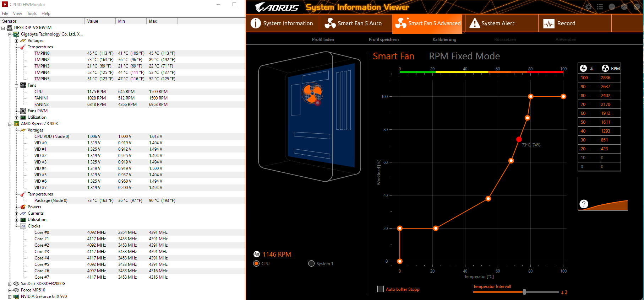Select the Smart Fan mode heading
This screenshot has width=644, height=300.
pyautogui.click(x=393, y=56)
